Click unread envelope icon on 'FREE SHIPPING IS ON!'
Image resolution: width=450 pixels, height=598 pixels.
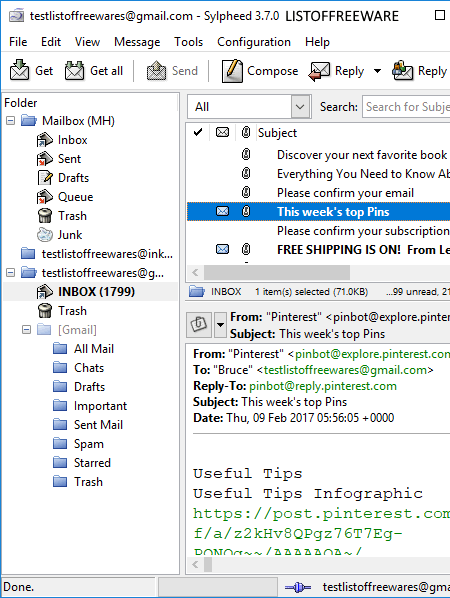(x=223, y=249)
